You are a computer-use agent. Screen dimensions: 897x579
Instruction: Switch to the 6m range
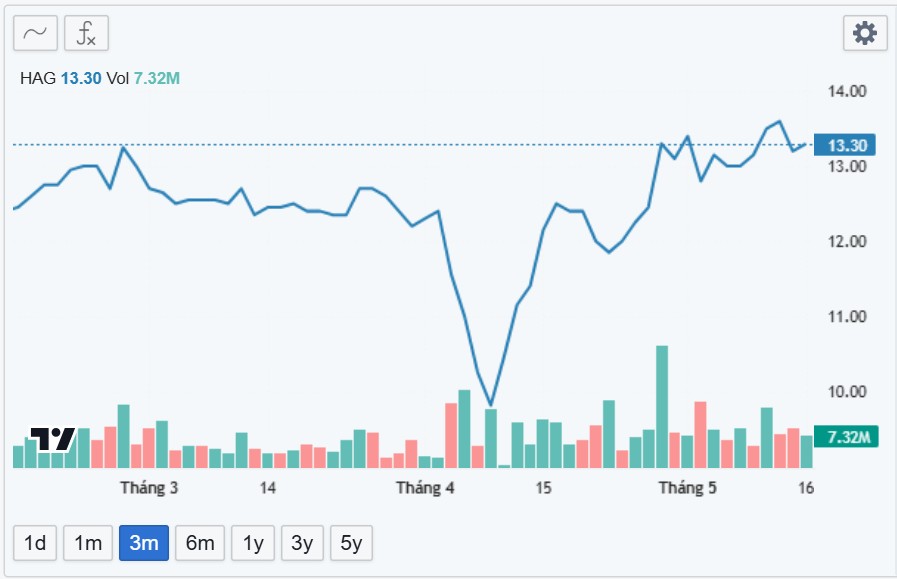coord(200,543)
